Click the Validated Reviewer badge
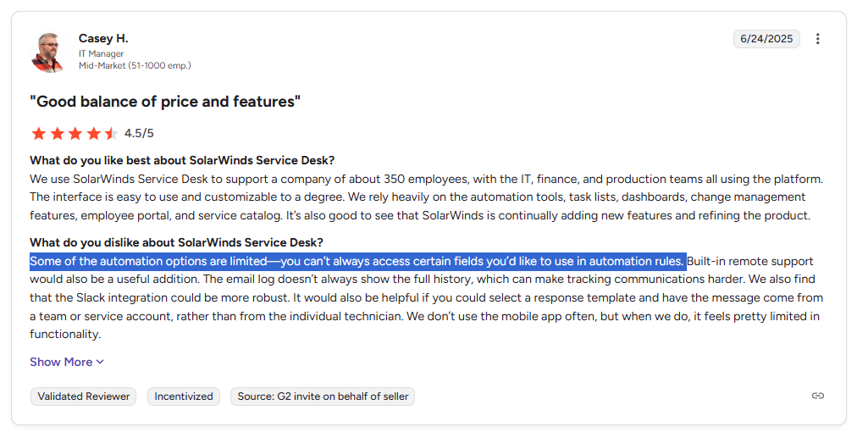This screenshot has height=438, width=868. [x=84, y=396]
